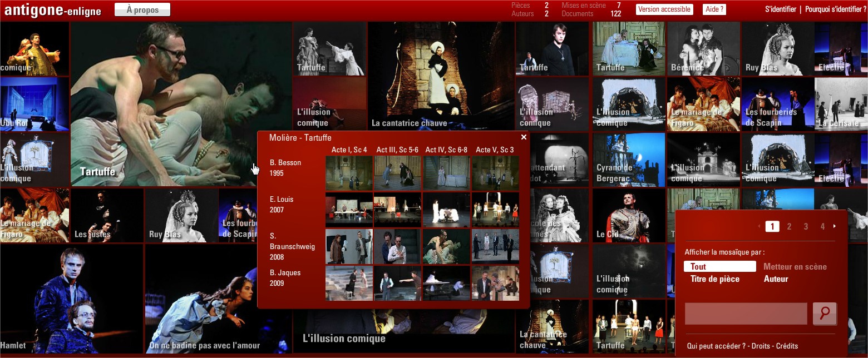The width and height of the screenshot is (868, 358).
Task: Click the search text field
Action: [x=746, y=314]
